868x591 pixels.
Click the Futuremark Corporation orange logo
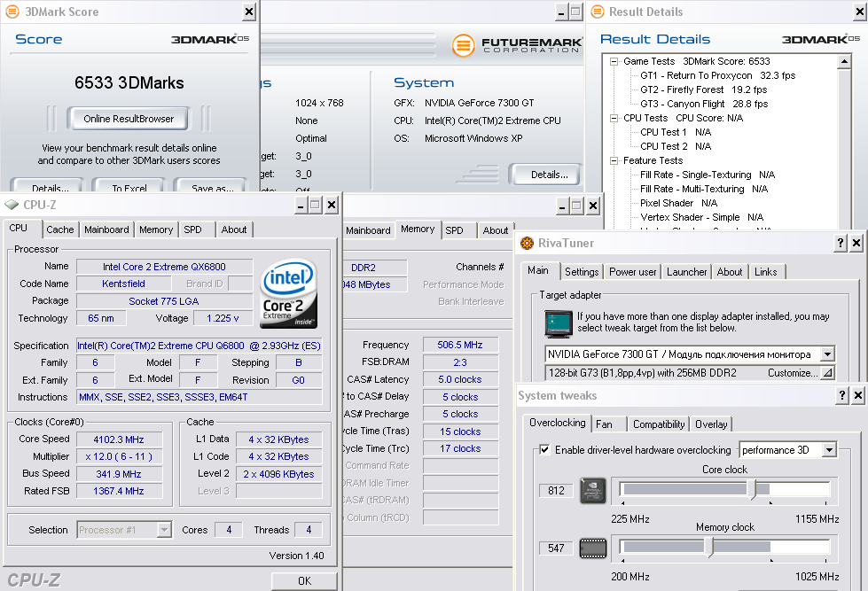(x=464, y=45)
